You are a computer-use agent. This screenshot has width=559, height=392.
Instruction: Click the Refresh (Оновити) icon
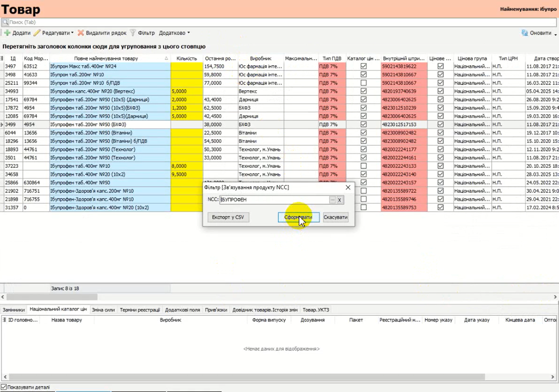(x=525, y=33)
